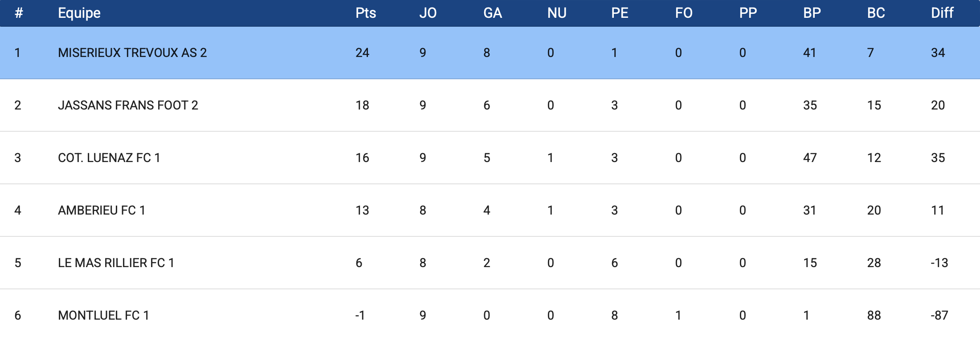
Task: Click the Equipe column header
Action: tap(79, 13)
